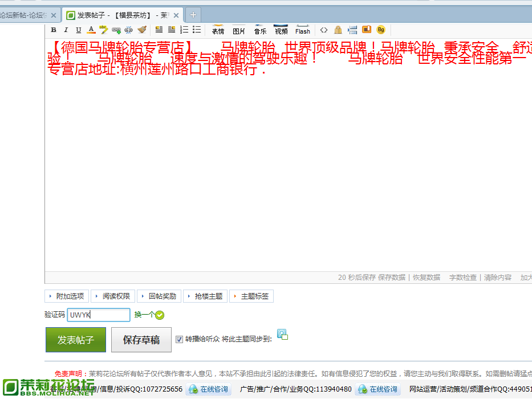Viewport: 532px width, 399px height.
Task: Click the 验证码 captcha input field
Action: pyautogui.click(x=99, y=315)
